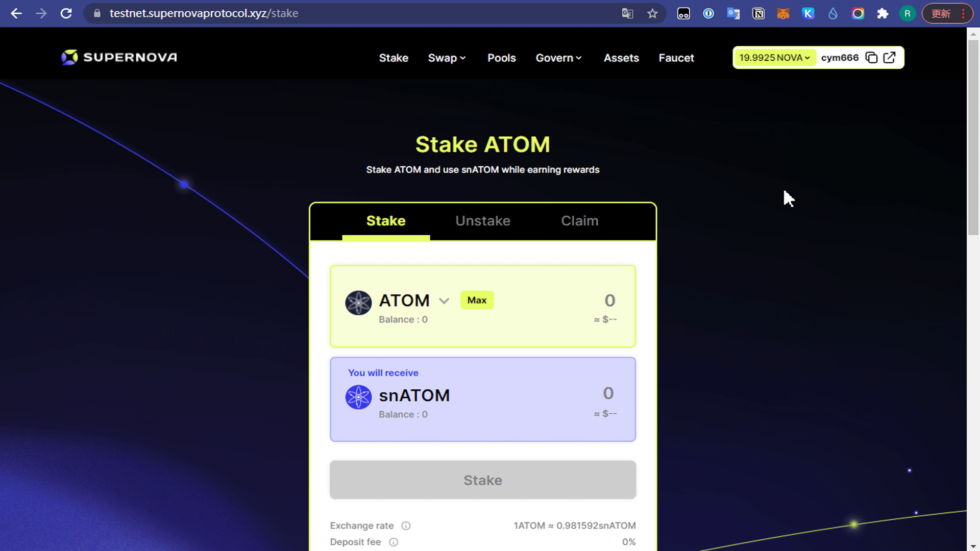The width and height of the screenshot is (980, 551).
Task: Expand the ATOM token selector chevron
Action: coord(444,301)
